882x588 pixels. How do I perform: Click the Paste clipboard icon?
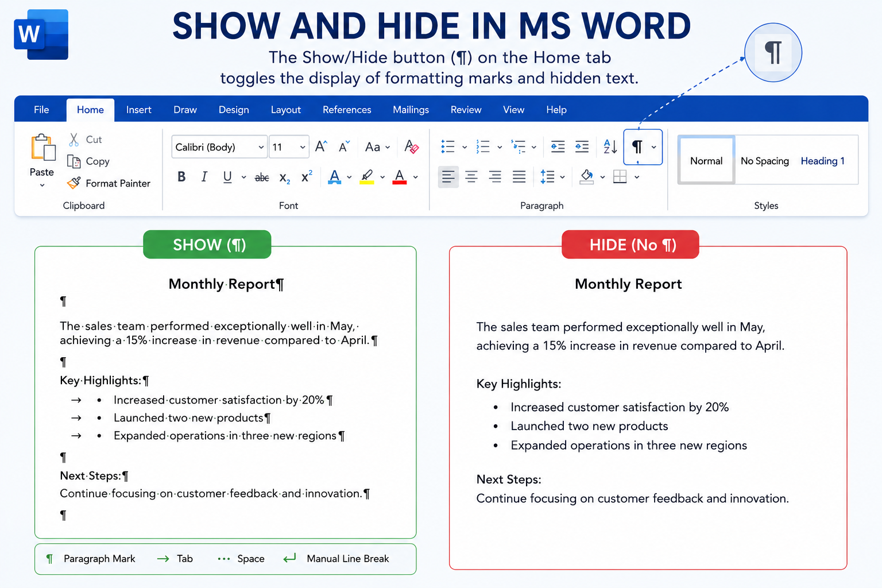[42, 148]
